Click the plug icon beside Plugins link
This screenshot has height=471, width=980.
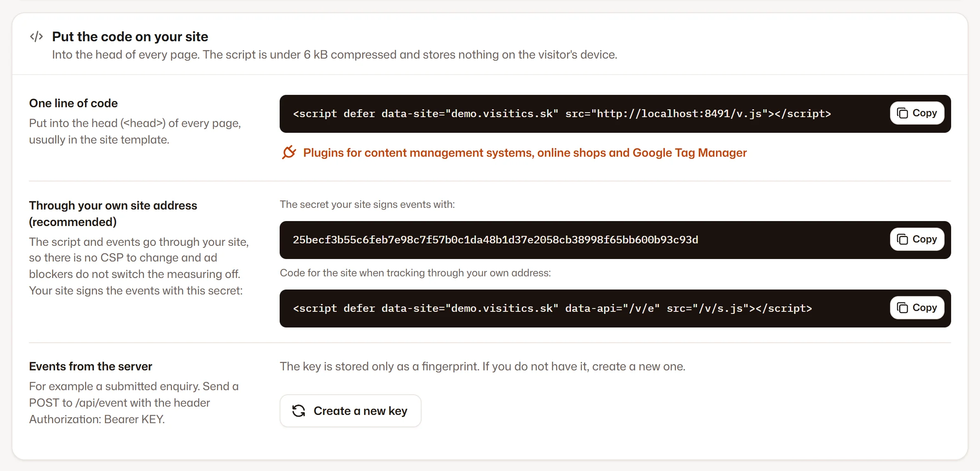coord(289,152)
